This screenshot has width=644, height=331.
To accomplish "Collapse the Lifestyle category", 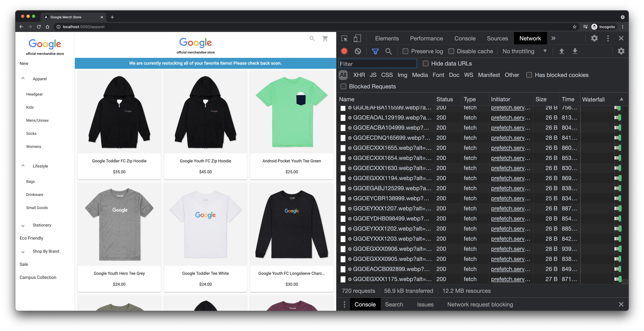I will [23, 166].
